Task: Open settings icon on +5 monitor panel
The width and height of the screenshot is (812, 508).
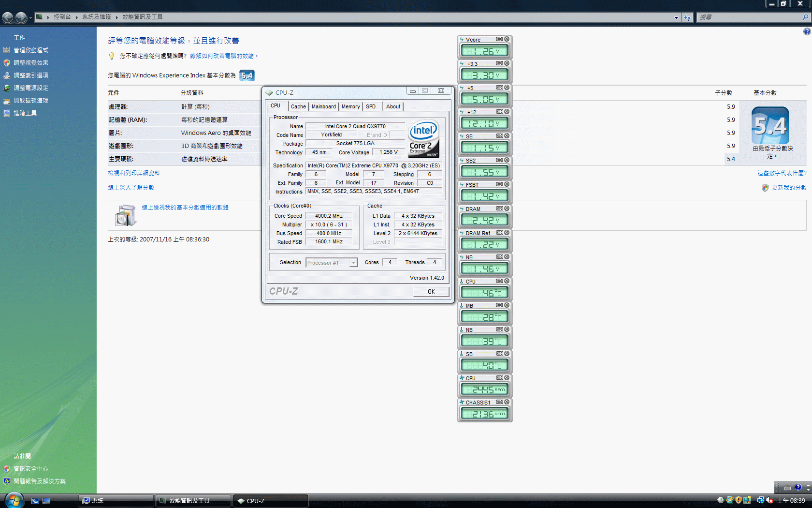Action: (499, 88)
